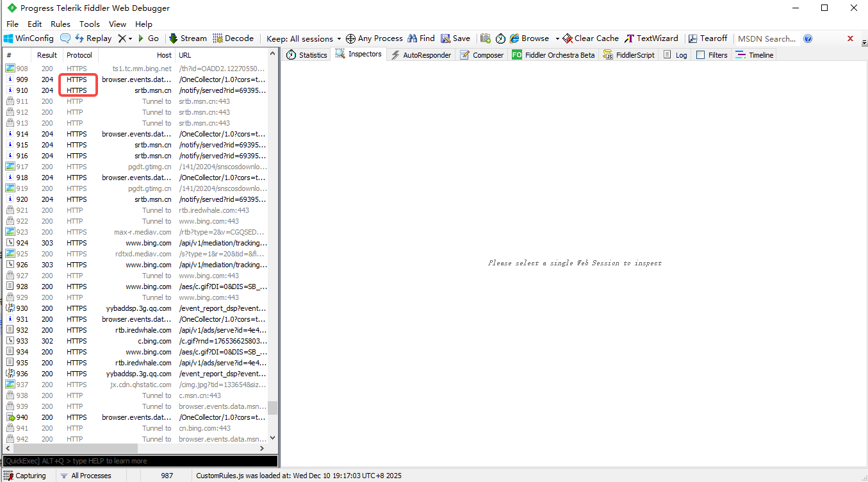The image size is (868, 482).
Task: Open the Help menu
Action: [144, 24]
